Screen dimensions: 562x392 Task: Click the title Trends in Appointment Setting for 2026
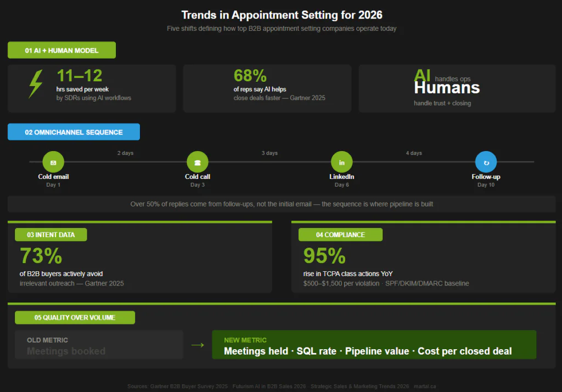coord(282,15)
